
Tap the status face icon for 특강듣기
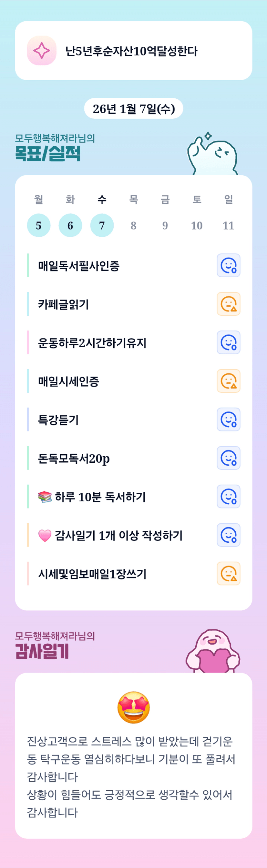pos(228,419)
